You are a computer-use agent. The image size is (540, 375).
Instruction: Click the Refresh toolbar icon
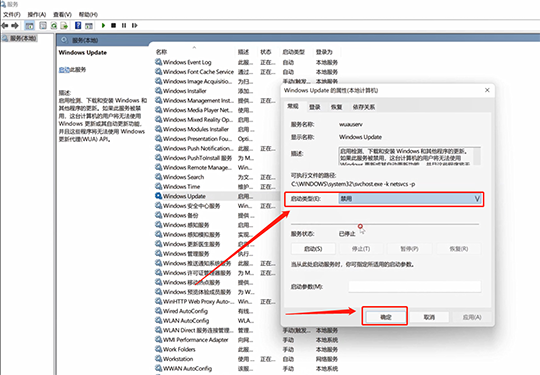point(54,25)
